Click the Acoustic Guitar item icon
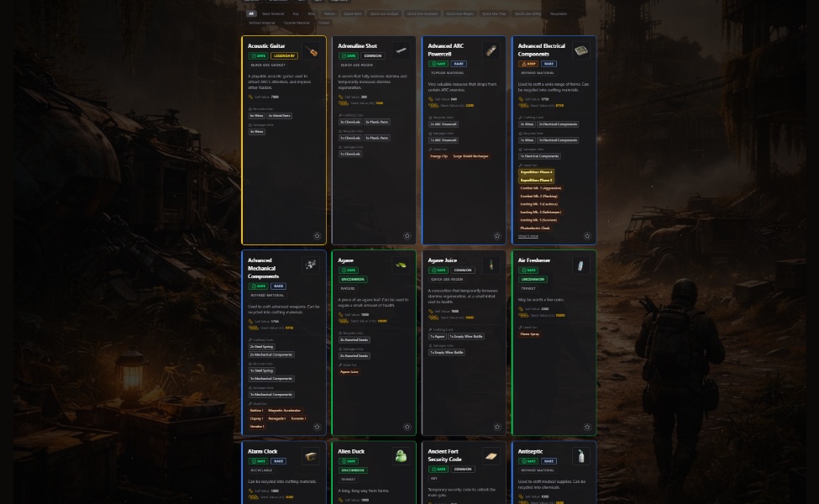Viewport: 819px width, 504px height. click(x=312, y=52)
